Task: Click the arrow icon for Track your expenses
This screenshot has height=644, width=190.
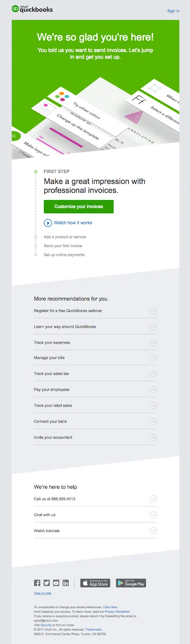Action: pos(153,343)
